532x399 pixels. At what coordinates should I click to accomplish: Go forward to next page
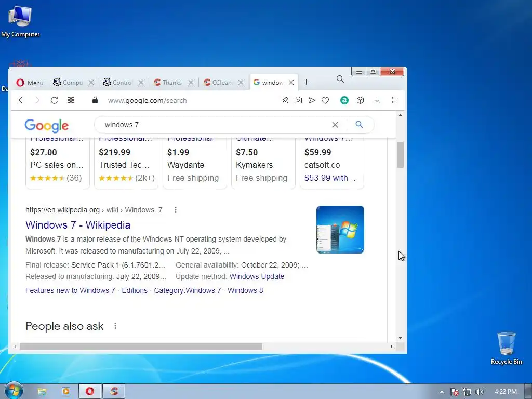click(x=37, y=100)
